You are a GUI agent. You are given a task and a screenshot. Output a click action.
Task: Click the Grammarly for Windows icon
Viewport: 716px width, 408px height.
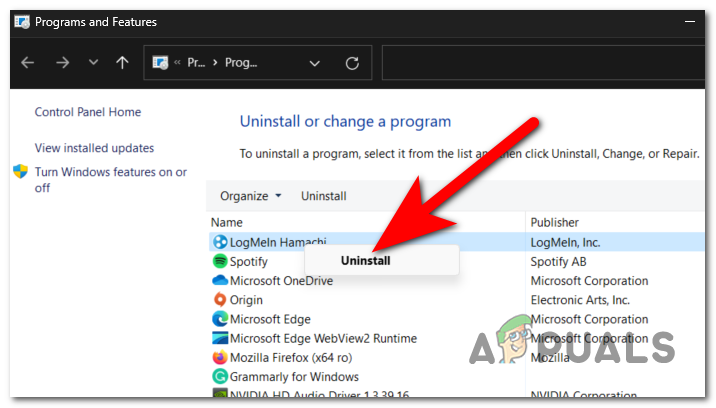click(x=220, y=376)
